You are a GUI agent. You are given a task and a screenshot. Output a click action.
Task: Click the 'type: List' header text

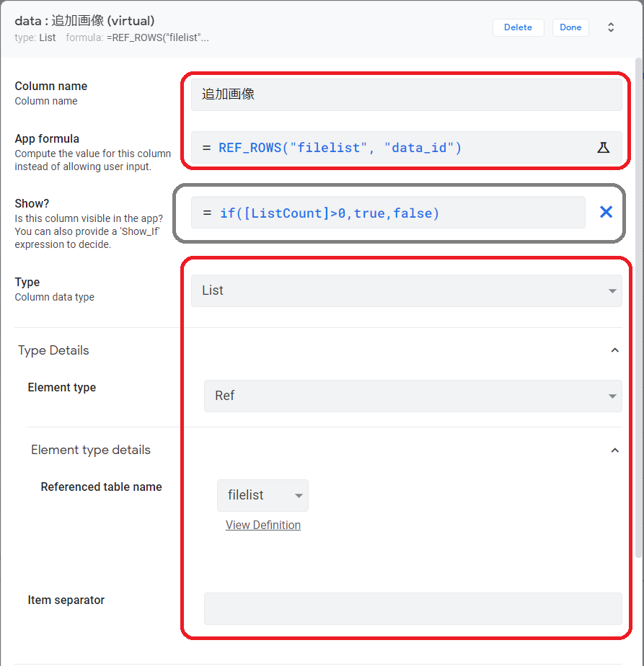coord(35,37)
